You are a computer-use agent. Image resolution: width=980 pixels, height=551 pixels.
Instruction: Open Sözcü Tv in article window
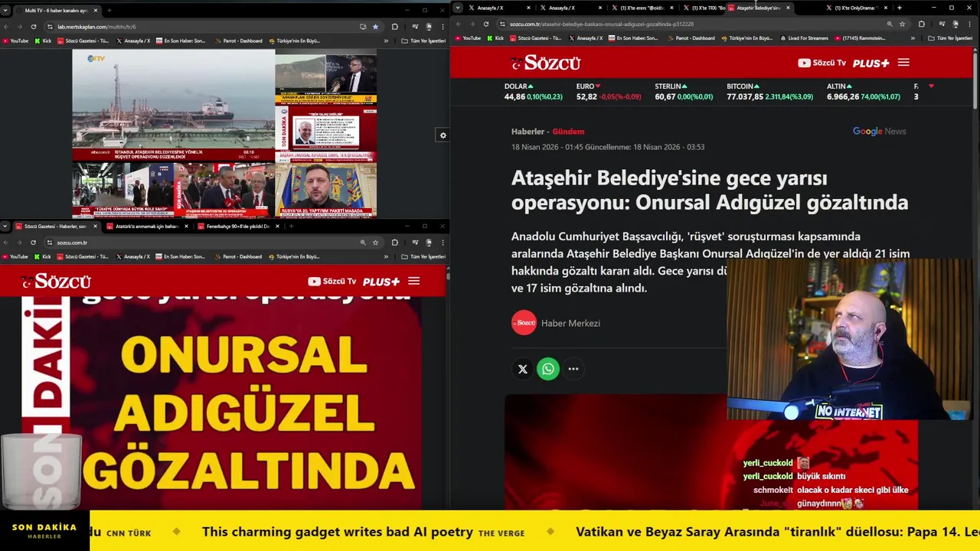pyautogui.click(x=822, y=63)
